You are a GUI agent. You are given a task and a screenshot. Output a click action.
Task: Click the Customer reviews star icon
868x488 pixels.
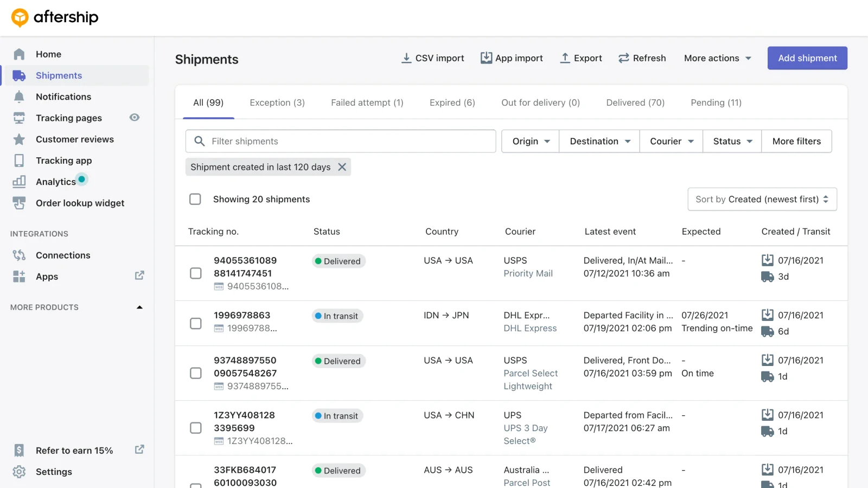[x=19, y=139]
